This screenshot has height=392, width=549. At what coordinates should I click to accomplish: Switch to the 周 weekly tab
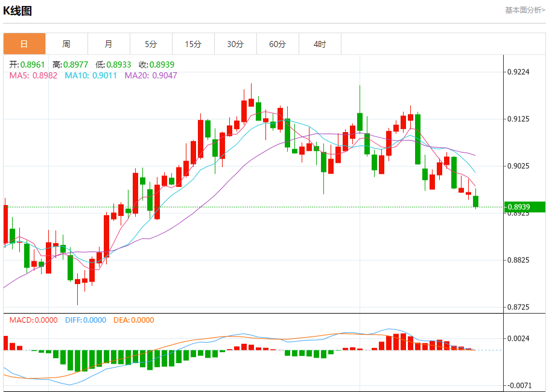(x=66, y=44)
